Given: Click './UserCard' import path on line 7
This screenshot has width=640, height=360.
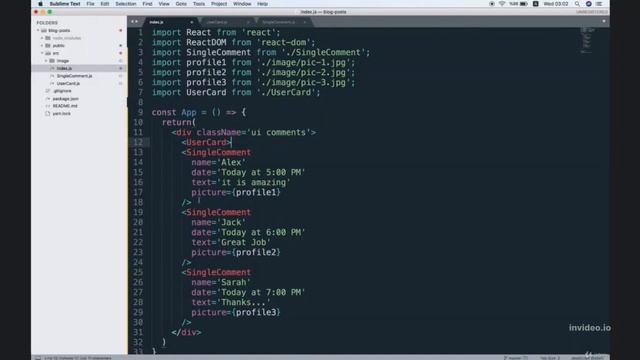Looking at the screenshot, I should point(289,92).
